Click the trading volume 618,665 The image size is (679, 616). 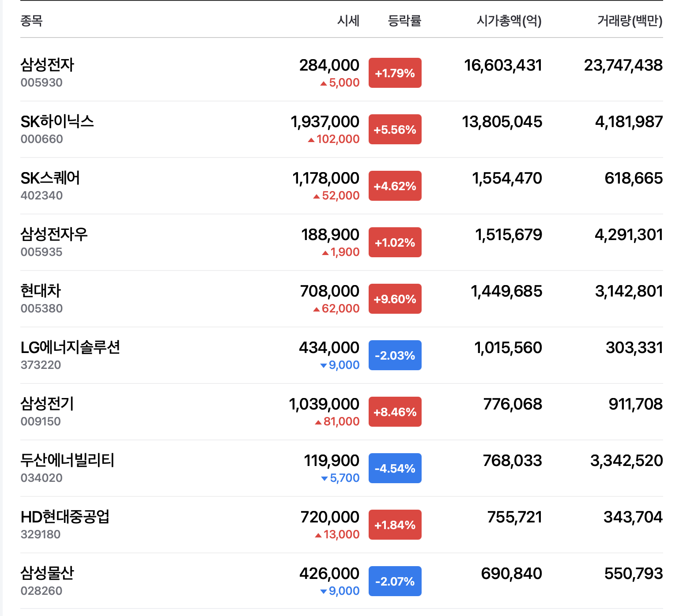tap(634, 178)
